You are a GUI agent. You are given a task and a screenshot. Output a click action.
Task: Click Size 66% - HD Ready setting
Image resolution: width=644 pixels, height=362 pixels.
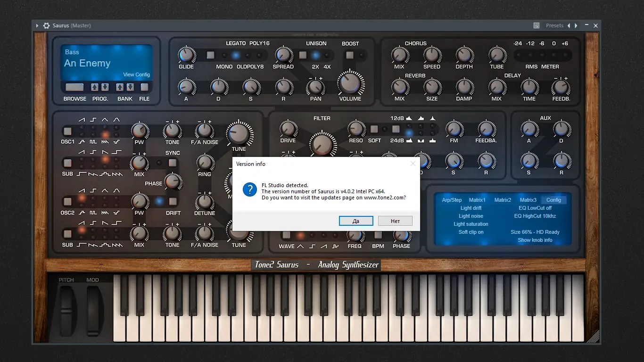[x=535, y=232]
